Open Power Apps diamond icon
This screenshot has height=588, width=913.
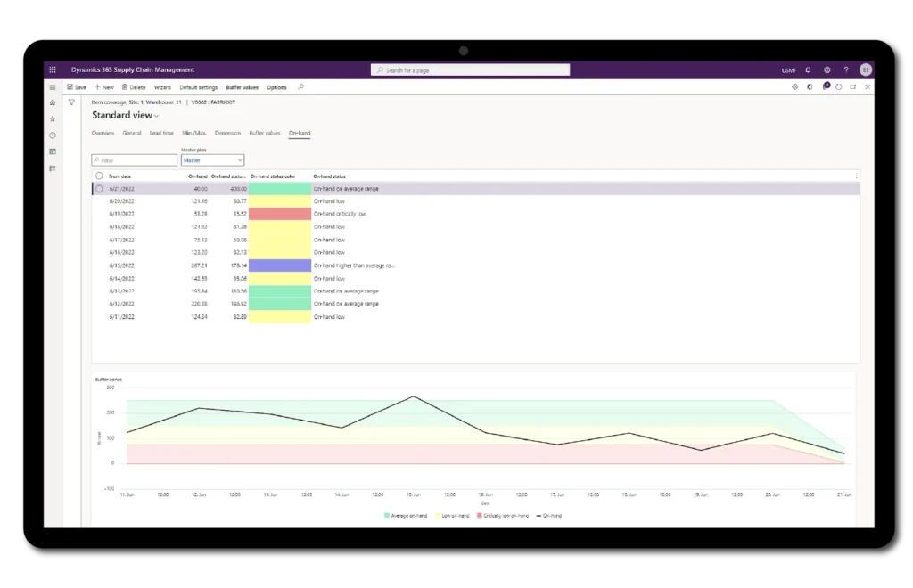pos(794,87)
